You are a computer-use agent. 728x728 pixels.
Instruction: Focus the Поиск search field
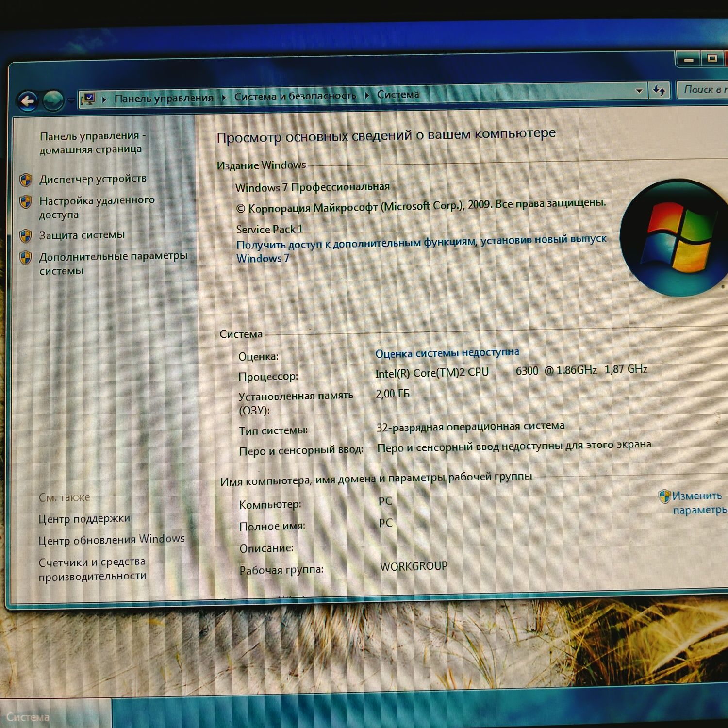[x=702, y=89]
